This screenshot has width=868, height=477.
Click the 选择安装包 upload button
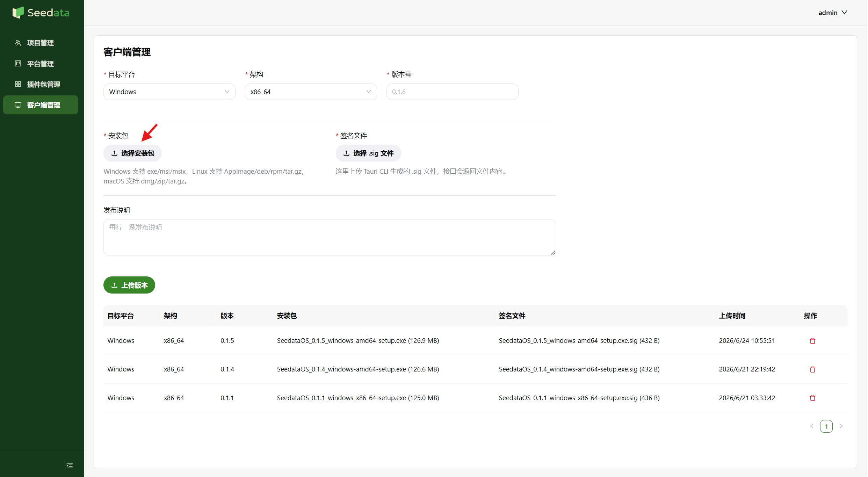click(x=132, y=153)
